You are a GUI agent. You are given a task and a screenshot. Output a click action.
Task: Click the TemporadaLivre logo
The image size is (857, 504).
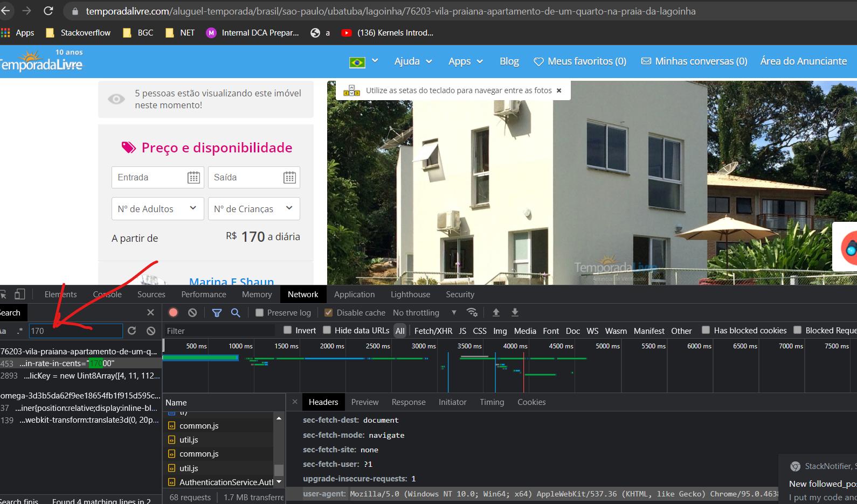(x=42, y=61)
